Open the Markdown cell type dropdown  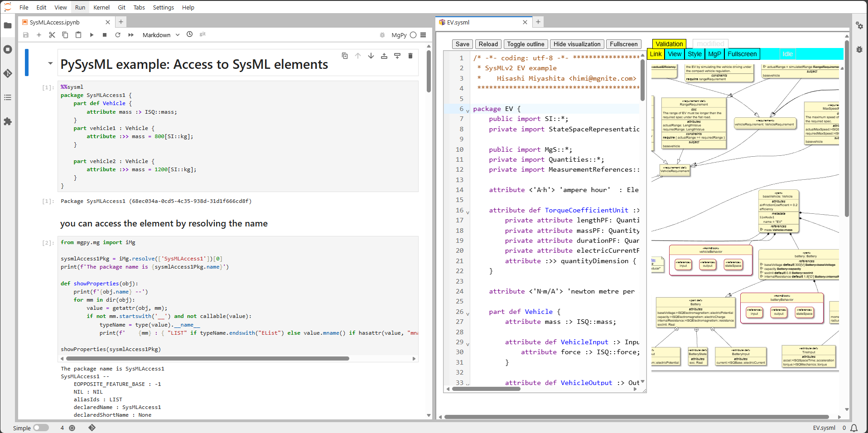tap(161, 35)
